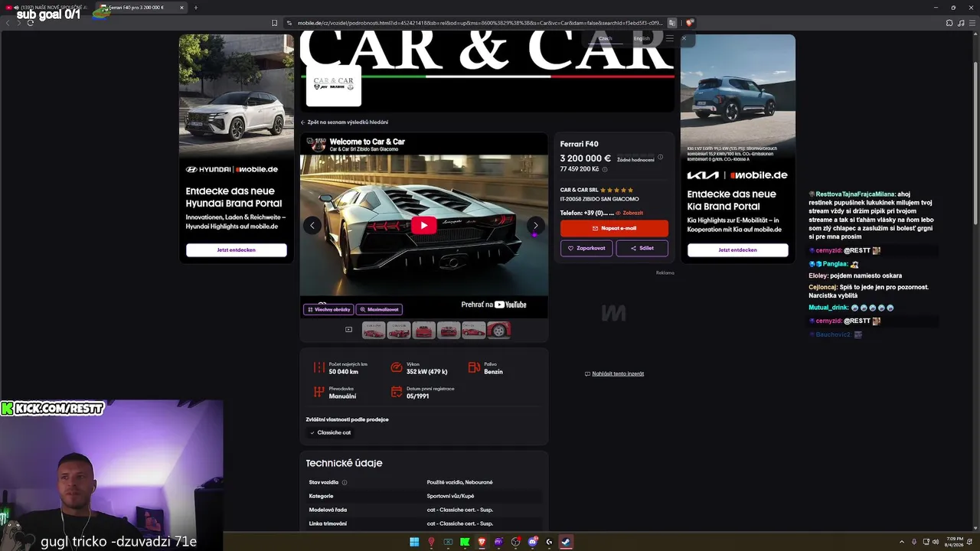This screenshot has width=980, height=551.
Task: Play the Welcome to Car & Car video
Action: point(423,225)
